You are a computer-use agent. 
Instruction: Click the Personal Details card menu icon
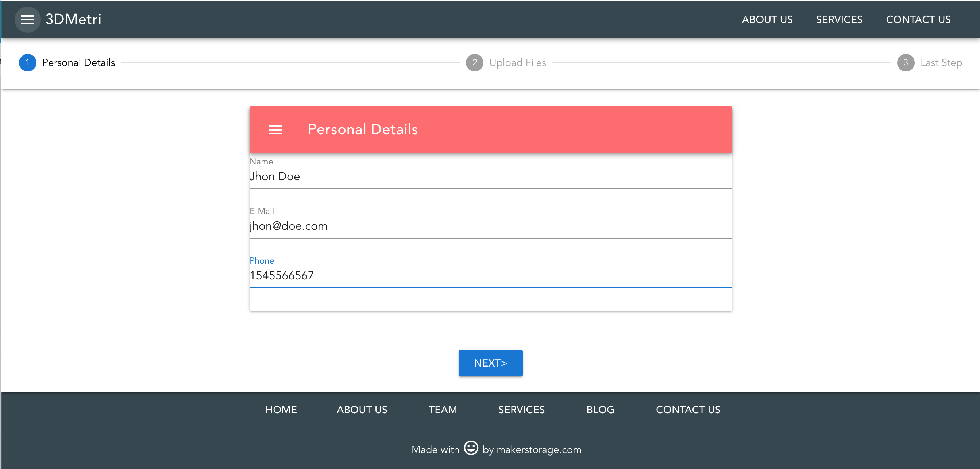click(x=275, y=130)
